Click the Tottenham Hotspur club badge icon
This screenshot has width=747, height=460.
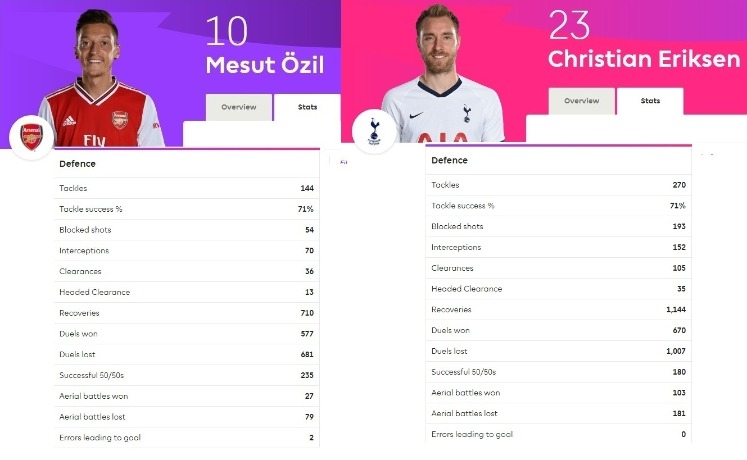[373, 131]
